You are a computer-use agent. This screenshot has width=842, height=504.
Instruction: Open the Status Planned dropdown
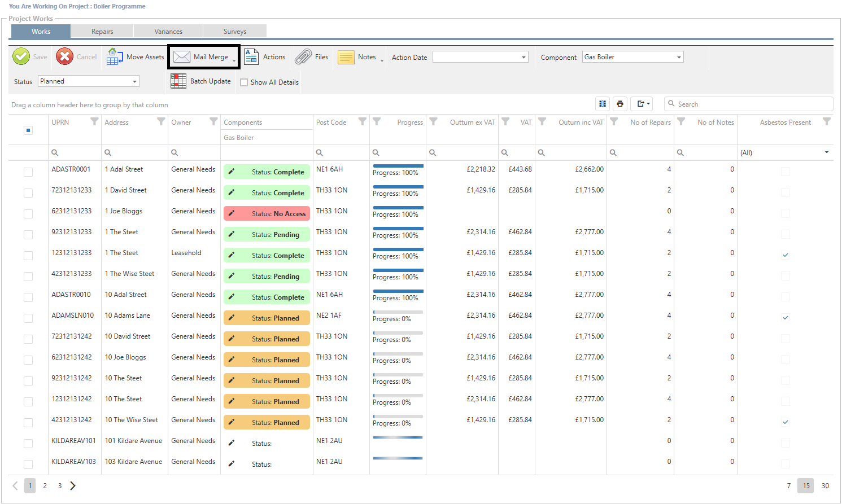point(134,81)
